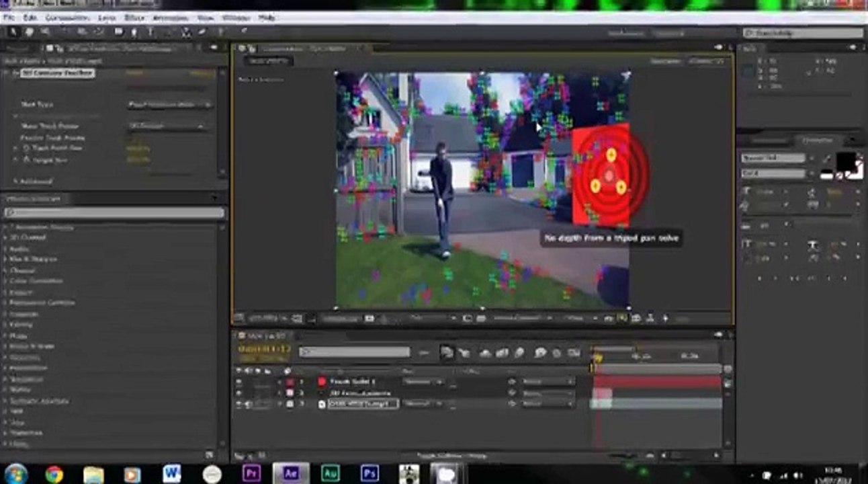The width and height of the screenshot is (868, 484).
Task: Open the Edit menu
Action: (x=30, y=17)
